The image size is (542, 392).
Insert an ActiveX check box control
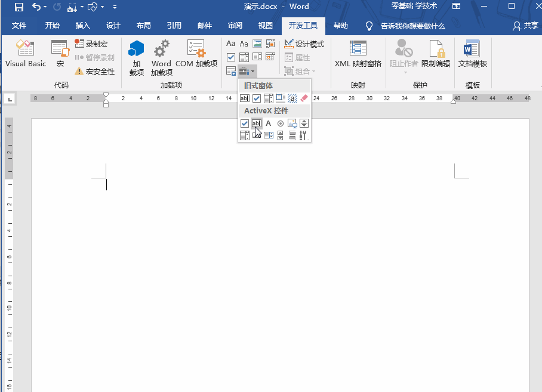tap(245, 123)
